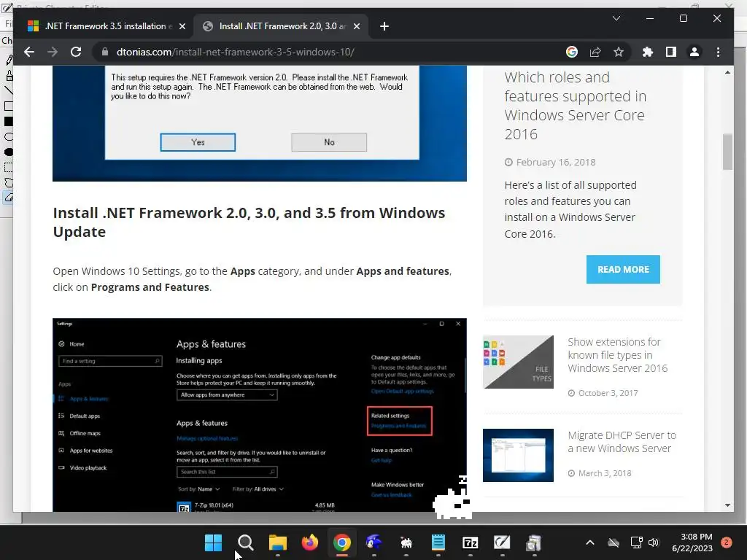The width and height of the screenshot is (747, 560).
Task: Launch Firefox from the taskbar
Action: [309, 542]
